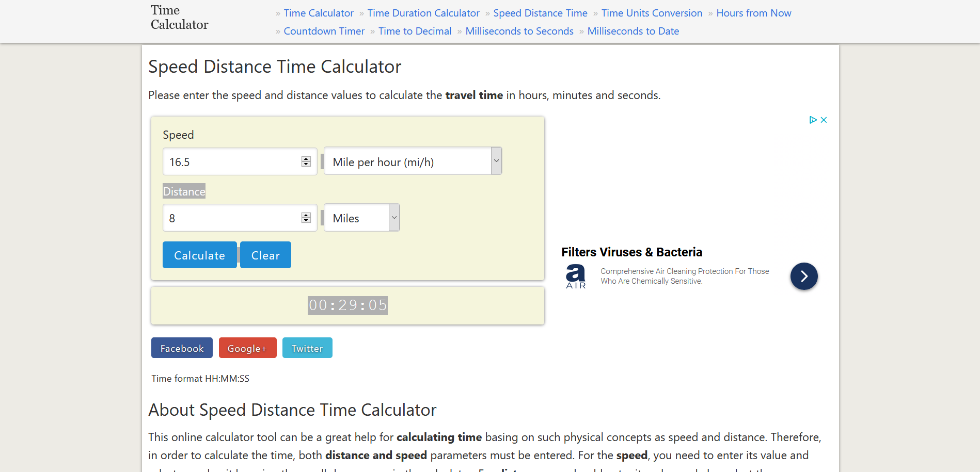Open the Miles distance unit dropdown
The width and height of the screenshot is (980, 472).
point(361,218)
